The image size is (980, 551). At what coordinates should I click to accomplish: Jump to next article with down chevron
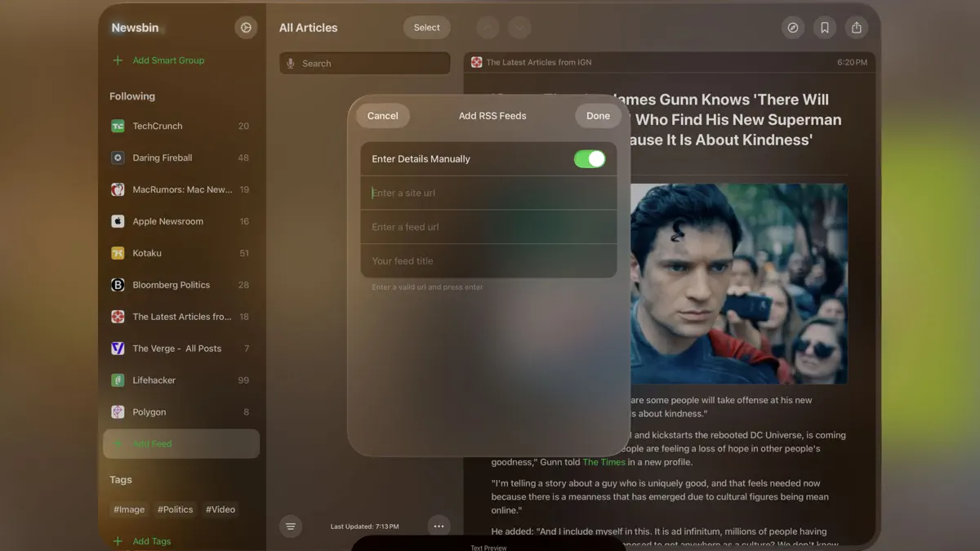click(519, 27)
